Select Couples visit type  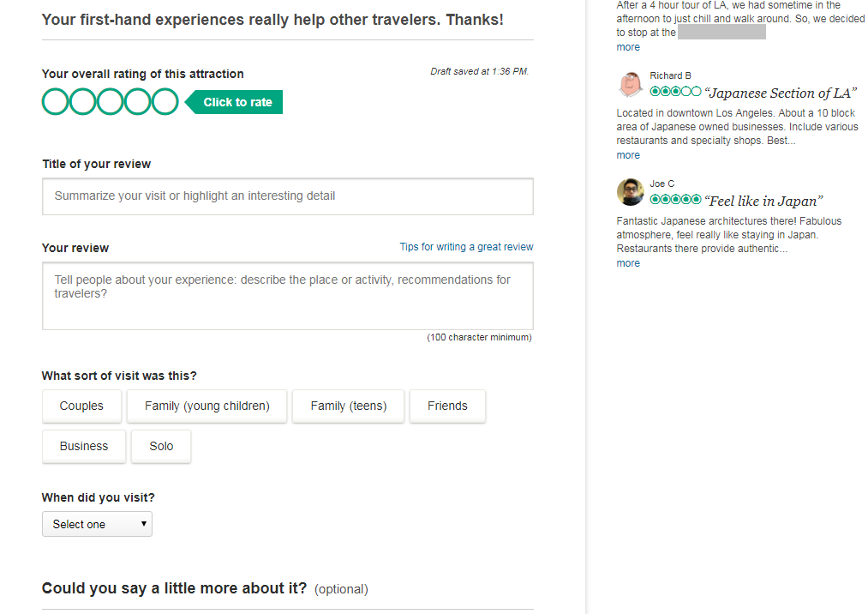tap(81, 406)
